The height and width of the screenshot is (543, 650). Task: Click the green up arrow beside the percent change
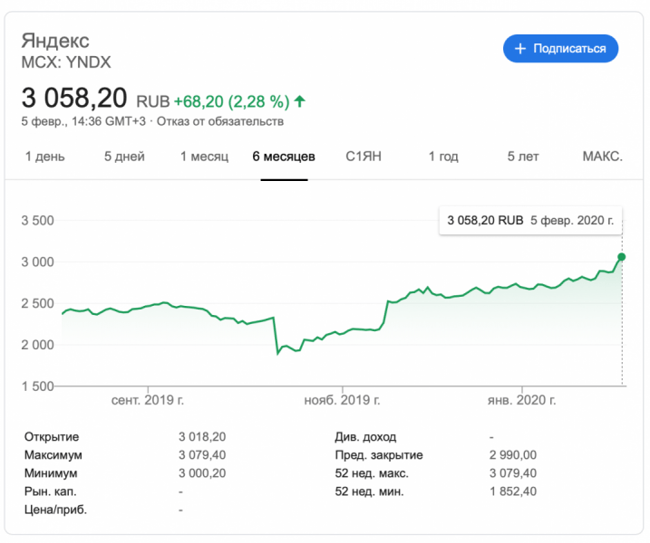(x=300, y=101)
